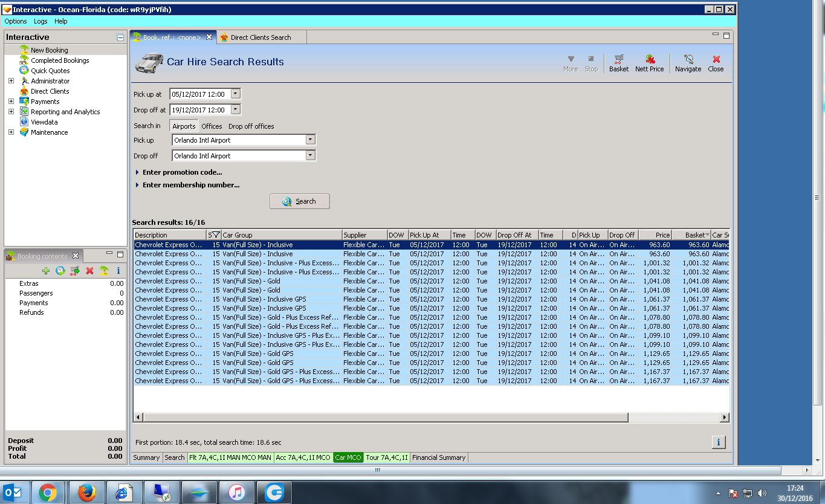
Task: Open the Drop off at date dropdown
Action: (236, 109)
